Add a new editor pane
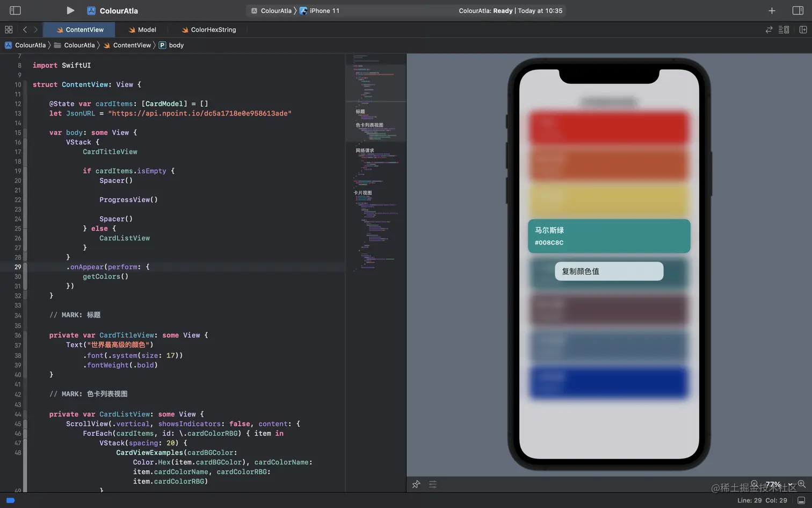Viewport: 812px width, 508px height. pos(803,30)
